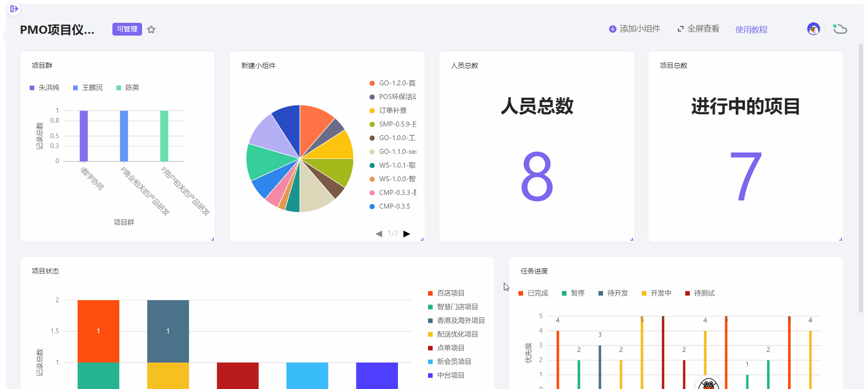Go to previous pie legend page
Viewport: 868px width, 389px height.
(379, 234)
